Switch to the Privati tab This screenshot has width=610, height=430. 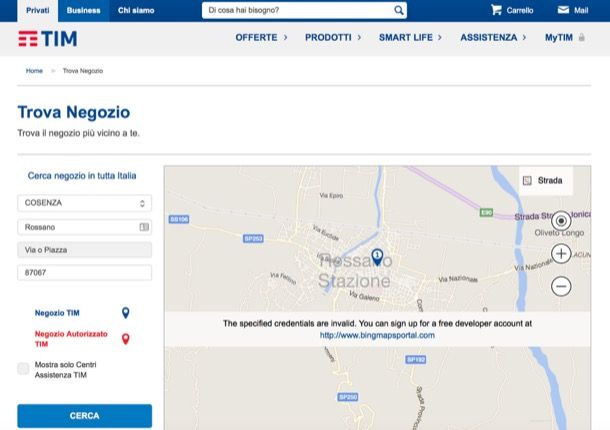38,11
